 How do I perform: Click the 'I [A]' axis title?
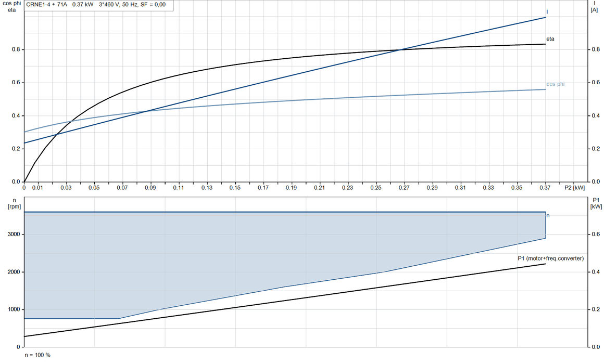(594, 7)
